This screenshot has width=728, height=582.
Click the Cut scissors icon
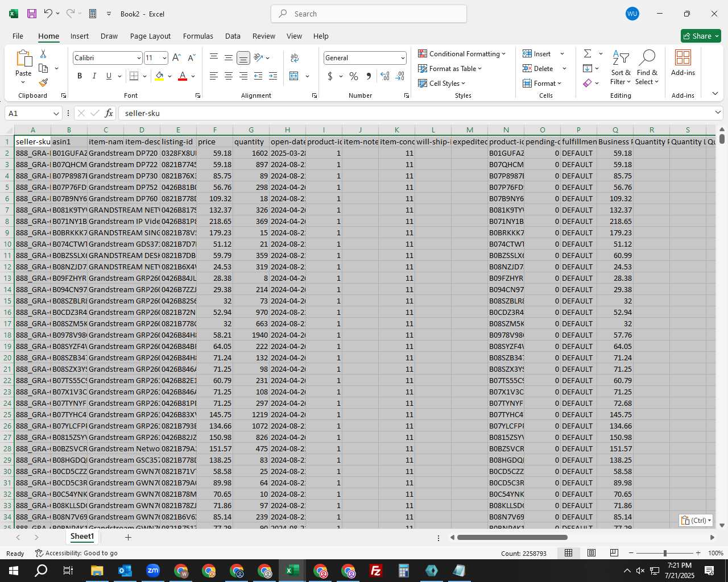[43, 53]
